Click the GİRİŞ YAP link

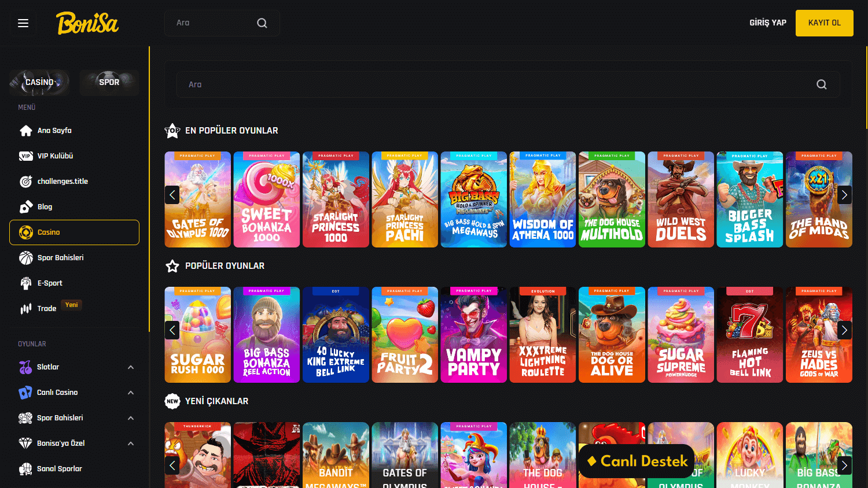[767, 23]
